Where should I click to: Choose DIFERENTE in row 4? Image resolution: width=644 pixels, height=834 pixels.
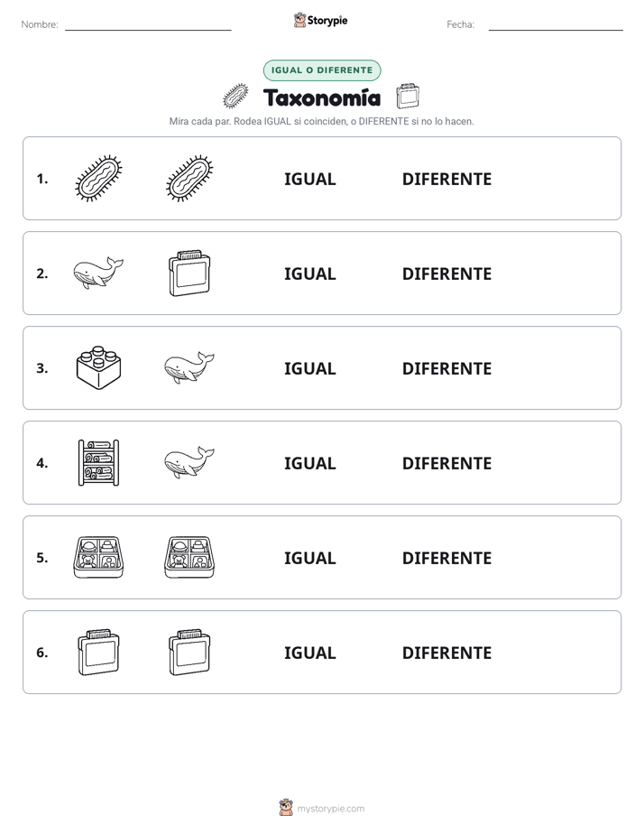(x=446, y=463)
